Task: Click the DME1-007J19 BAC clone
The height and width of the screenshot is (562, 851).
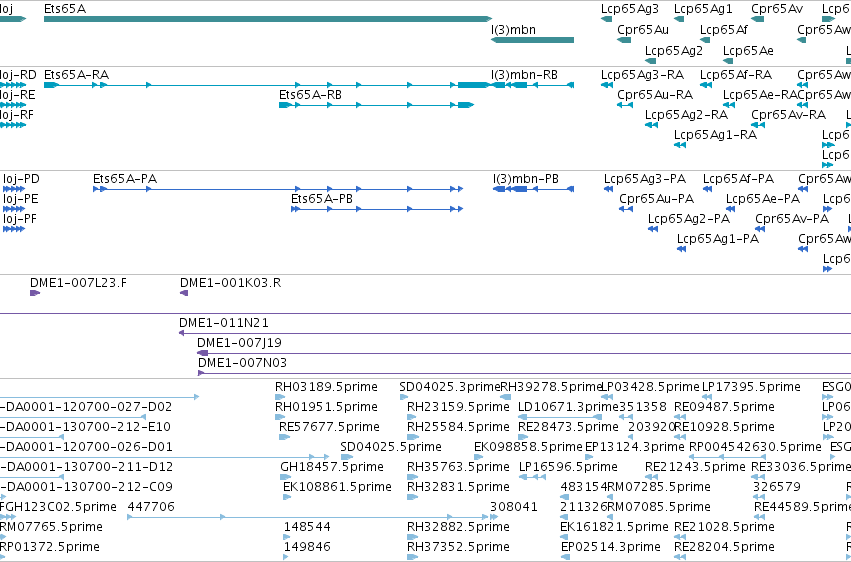Action: [x=524, y=353]
